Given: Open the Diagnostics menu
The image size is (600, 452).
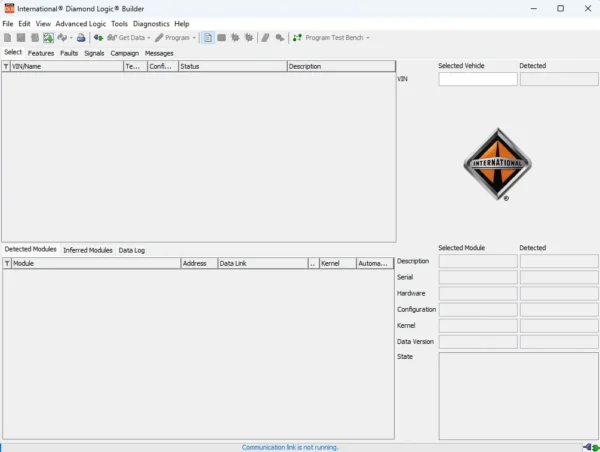Looking at the screenshot, I should [151, 24].
